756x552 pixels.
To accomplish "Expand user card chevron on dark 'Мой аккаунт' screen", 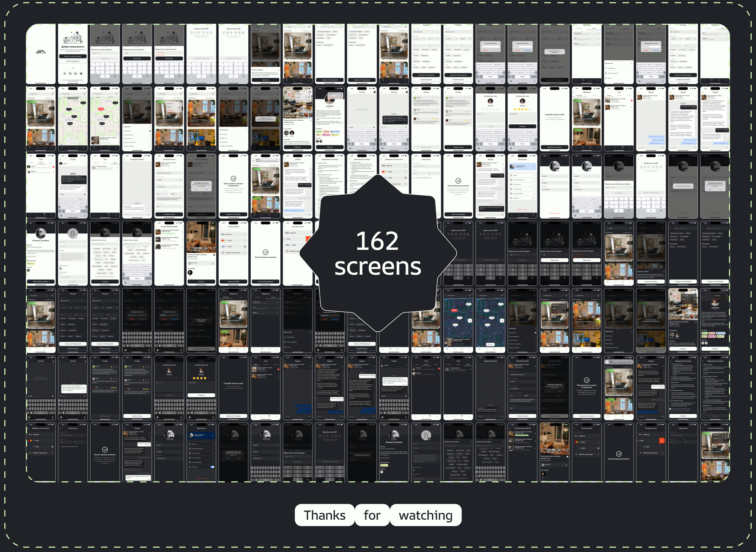I will 213,436.
